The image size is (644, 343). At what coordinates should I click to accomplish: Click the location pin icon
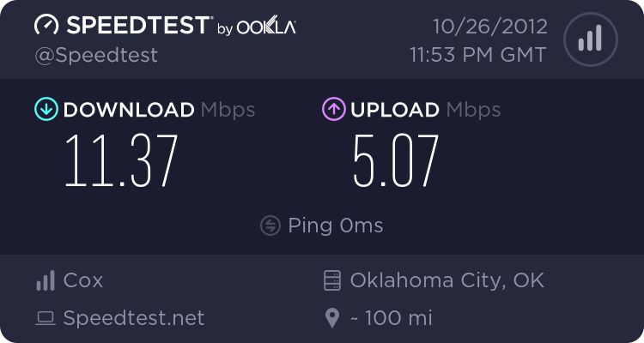coord(332,319)
